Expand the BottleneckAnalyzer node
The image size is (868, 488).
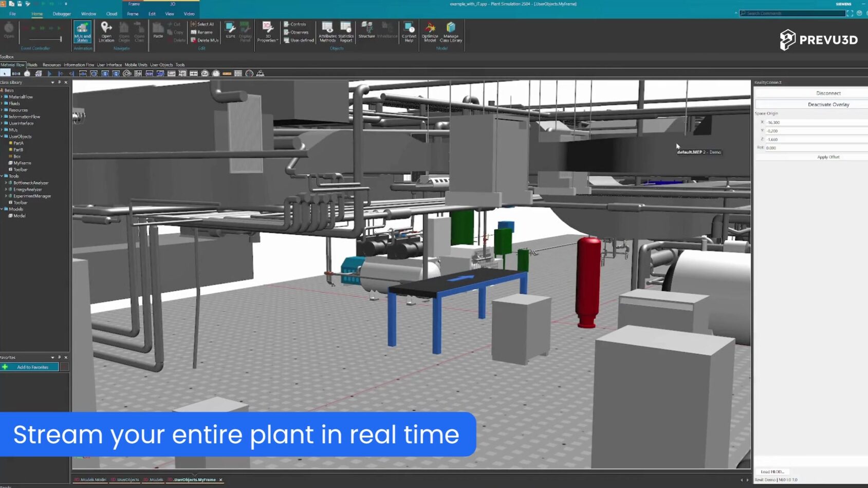[x=6, y=183]
